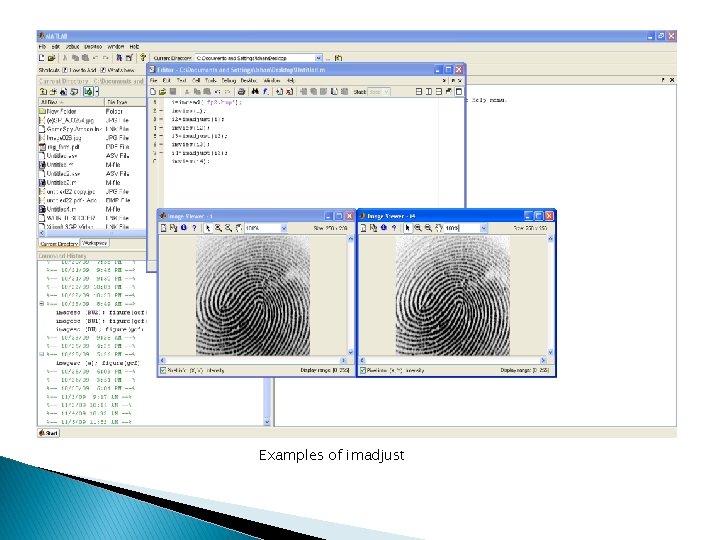The width and height of the screenshot is (720, 540).
Task: Select Zoom Out tool in Image Viewer 1
Action: tap(228, 228)
